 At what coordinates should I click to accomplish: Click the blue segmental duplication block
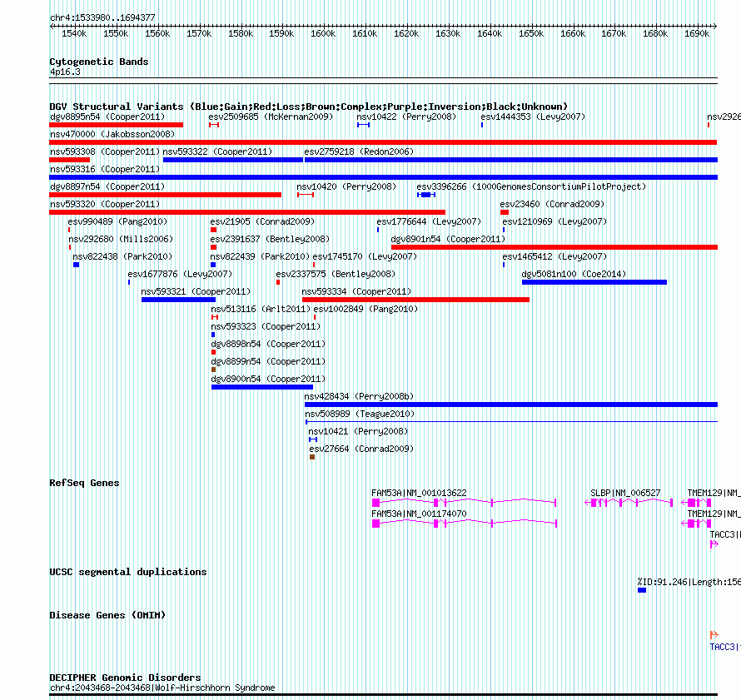pos(642,590)
